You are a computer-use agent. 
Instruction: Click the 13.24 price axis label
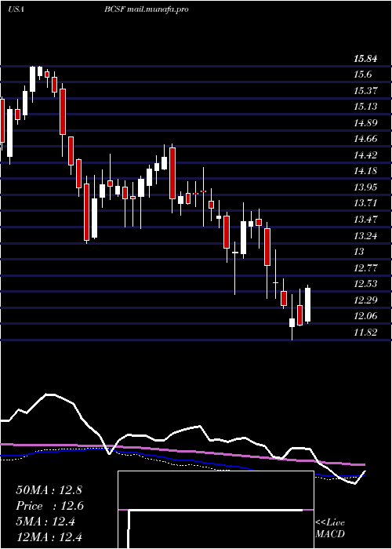coord(366,236)
